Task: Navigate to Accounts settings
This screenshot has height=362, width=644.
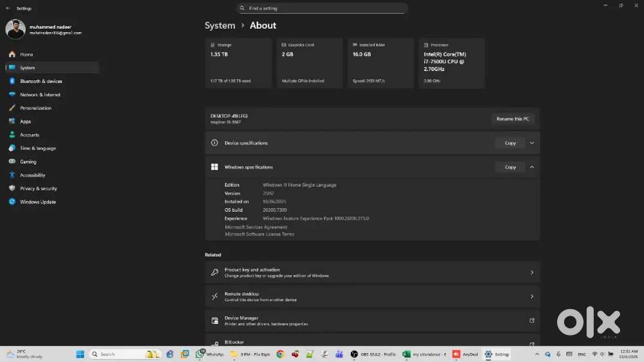Action: point(29,135)
